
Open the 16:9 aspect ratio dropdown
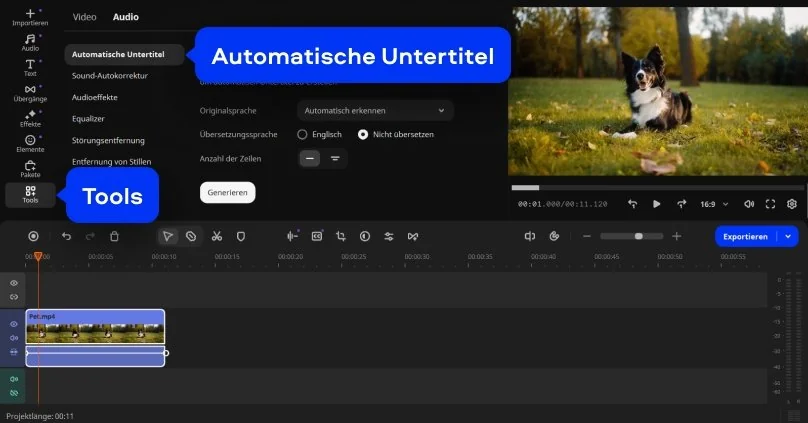[x=712, y=204]
